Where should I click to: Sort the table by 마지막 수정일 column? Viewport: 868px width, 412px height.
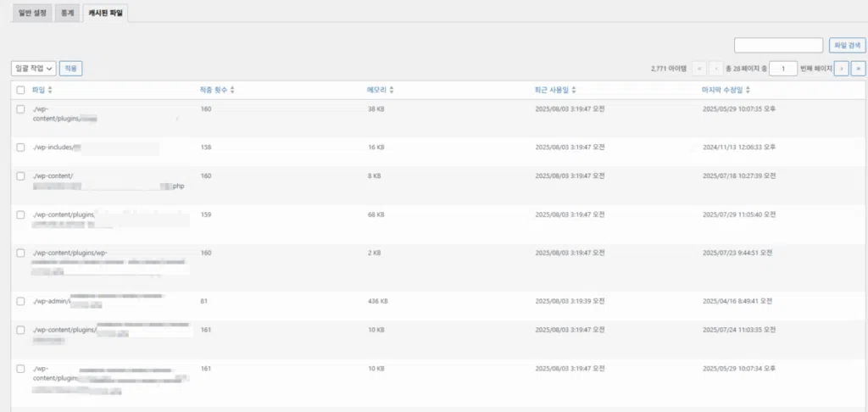(x=726, y=90)
